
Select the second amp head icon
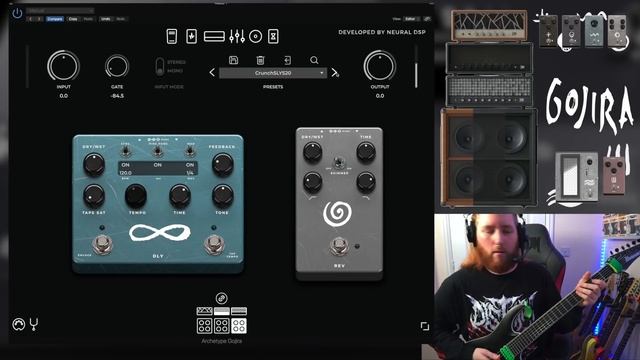(x=222, y=311)
